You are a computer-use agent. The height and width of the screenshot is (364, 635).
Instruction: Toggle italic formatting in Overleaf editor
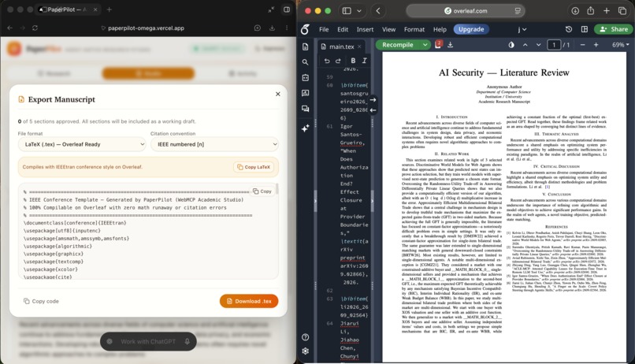pyautogui.click(x=365, y=61)
